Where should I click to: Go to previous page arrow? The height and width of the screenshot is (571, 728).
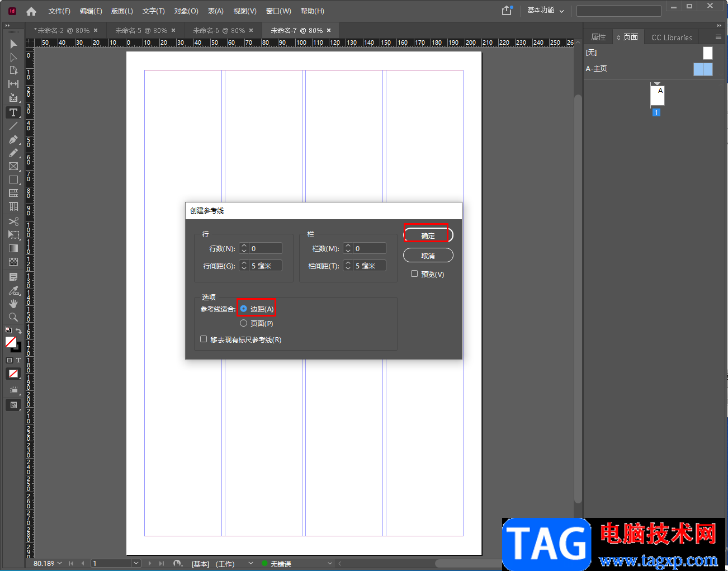83,563
